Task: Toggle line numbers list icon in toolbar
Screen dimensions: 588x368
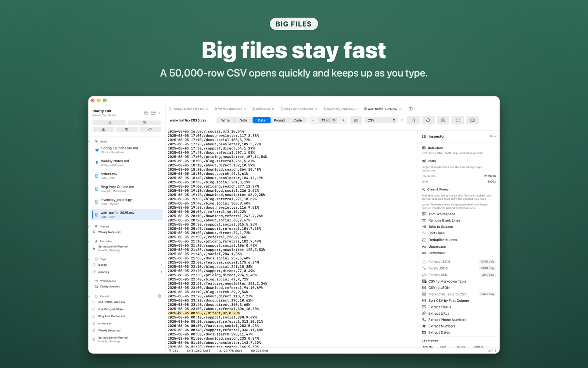Action: 356,120
